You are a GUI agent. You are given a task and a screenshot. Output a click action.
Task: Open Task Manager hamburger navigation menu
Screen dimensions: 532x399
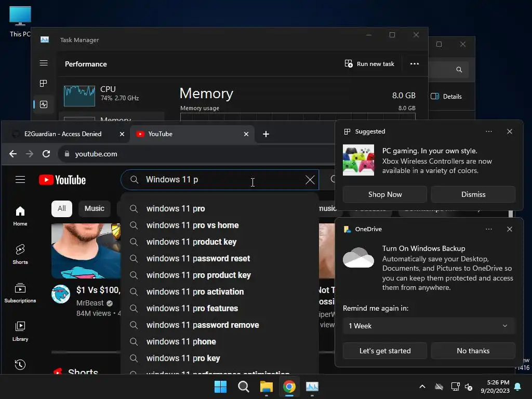pyautogui.click(x=44, y=63)
